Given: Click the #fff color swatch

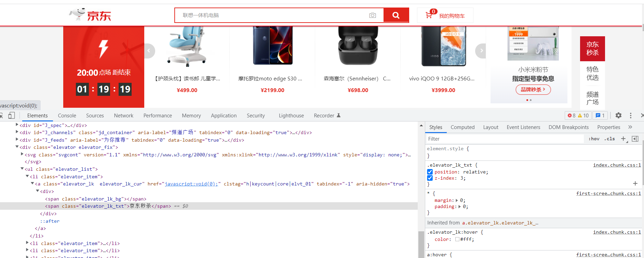Looking at the screenshot, I should 457,240.
